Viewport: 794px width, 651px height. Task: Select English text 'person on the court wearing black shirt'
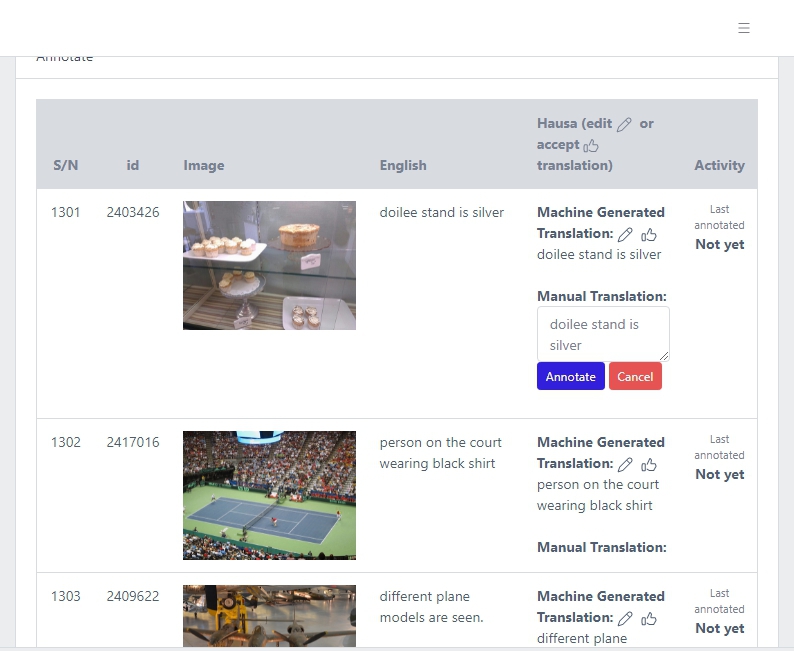coord(441,453)
